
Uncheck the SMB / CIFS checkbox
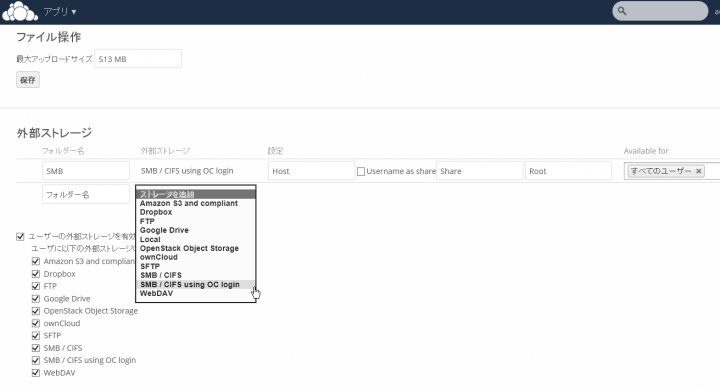click(x=36, y=348)
